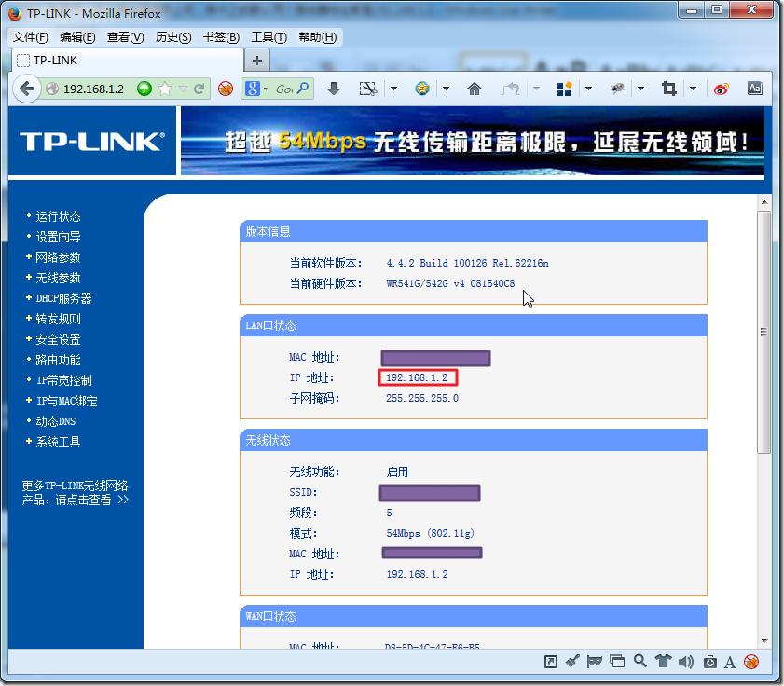Open the downloads arrow icon

[x=334, y=89]
